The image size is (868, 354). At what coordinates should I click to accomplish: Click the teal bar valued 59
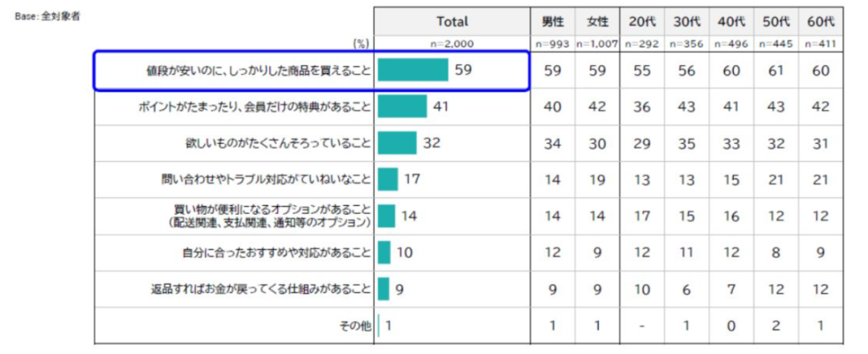412,70
